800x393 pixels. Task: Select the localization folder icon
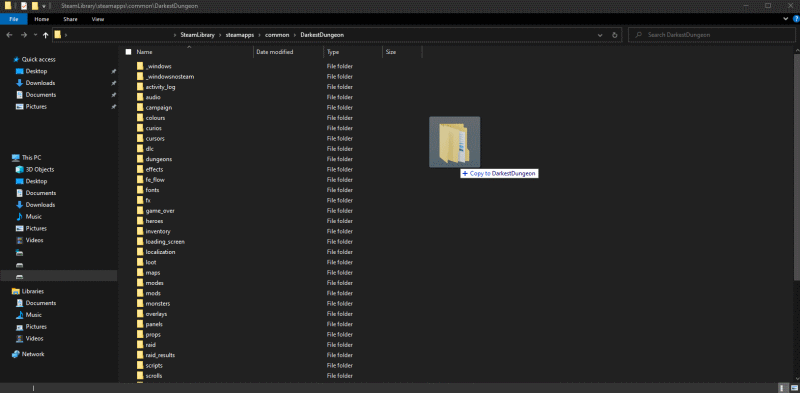click(140, 252)
